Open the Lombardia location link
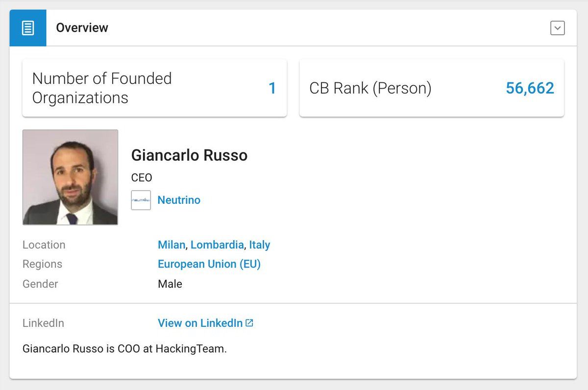This screenshot has width=588, height=390. pyautogui.click(x=217, y=244)
